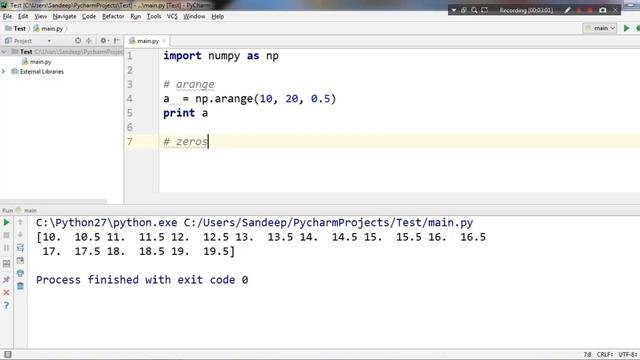Click Project panel horizontal scrollbar
This screenshot has height=360, width=640.
(53, 202)
